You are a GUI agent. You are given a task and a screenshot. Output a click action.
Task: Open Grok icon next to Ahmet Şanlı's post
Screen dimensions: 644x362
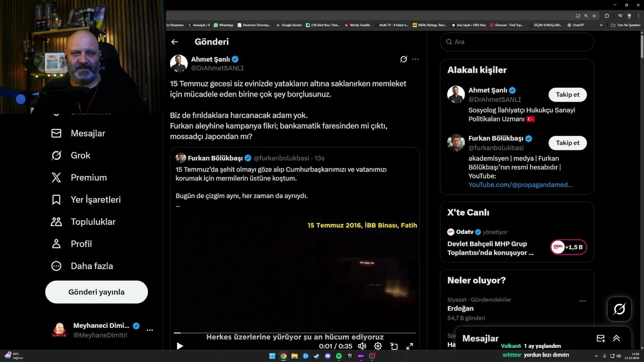404,59
